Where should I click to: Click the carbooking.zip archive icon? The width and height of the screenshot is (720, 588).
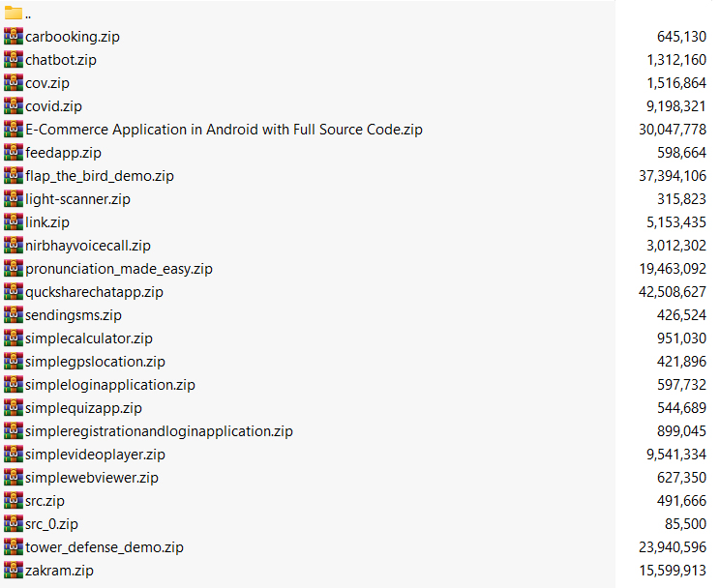pyautogui.click(x=14, y=37)
